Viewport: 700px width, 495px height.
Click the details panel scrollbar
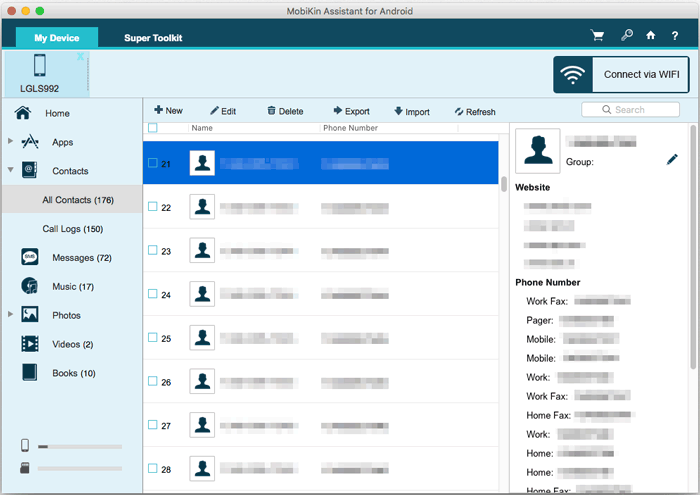[x=693, y=247]
